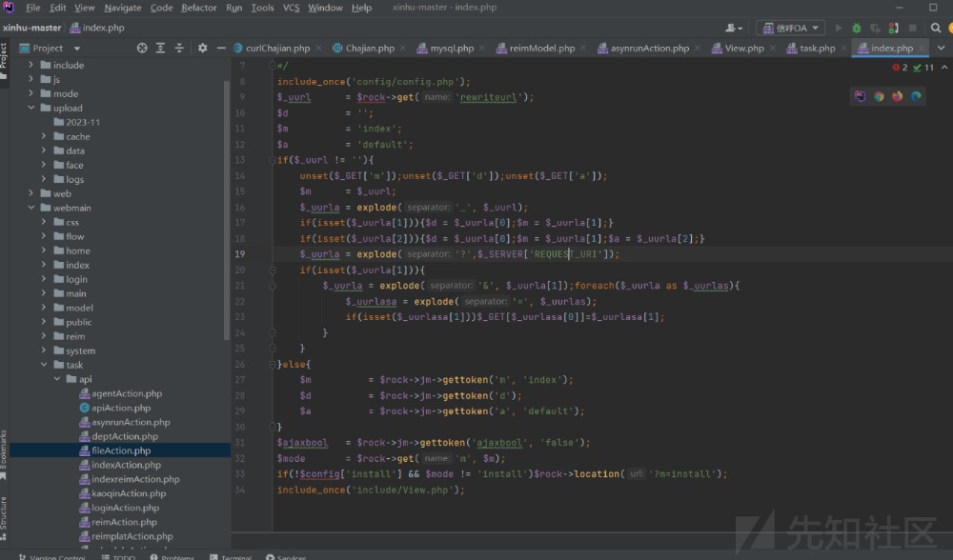Open file in Chrome browser icon
This screenshot has width=953, height=560.
(x=879, y=96)
